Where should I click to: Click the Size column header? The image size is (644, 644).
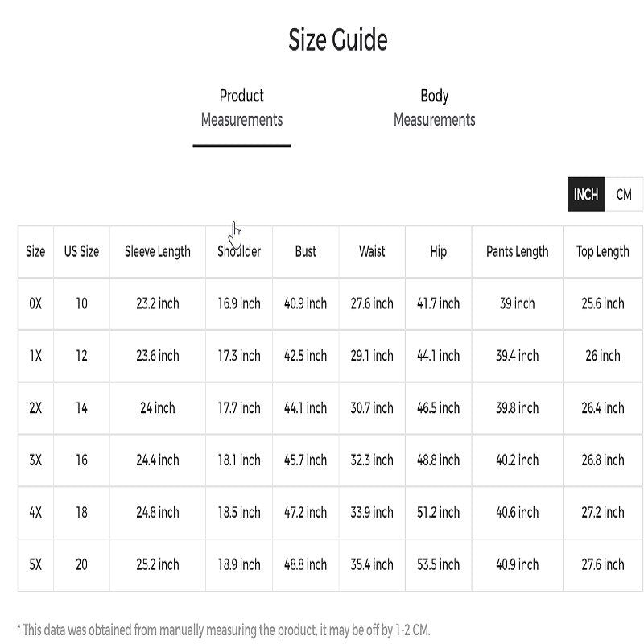pos(35,251)
